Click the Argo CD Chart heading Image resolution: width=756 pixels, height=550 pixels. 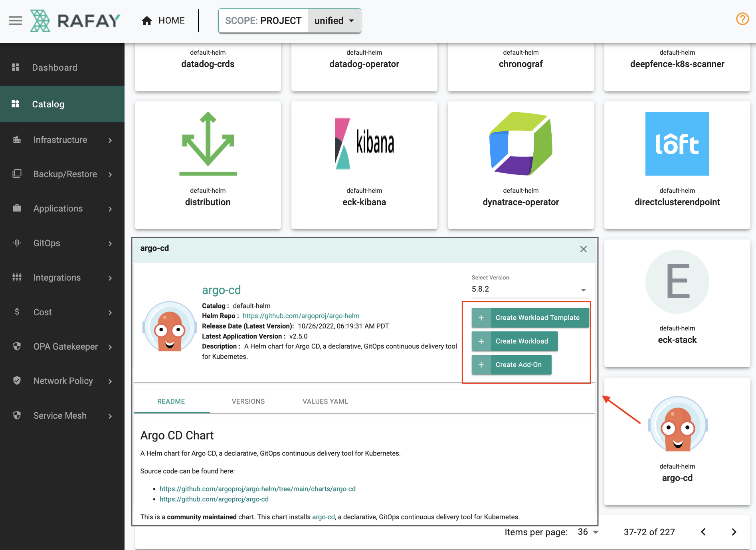click(x=177, y=435)
